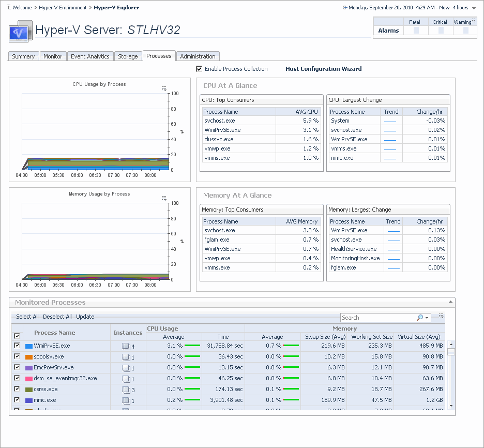Toggle the header select-all checkbox
This screenshot has width=484, height=448.
click(17, 336)
